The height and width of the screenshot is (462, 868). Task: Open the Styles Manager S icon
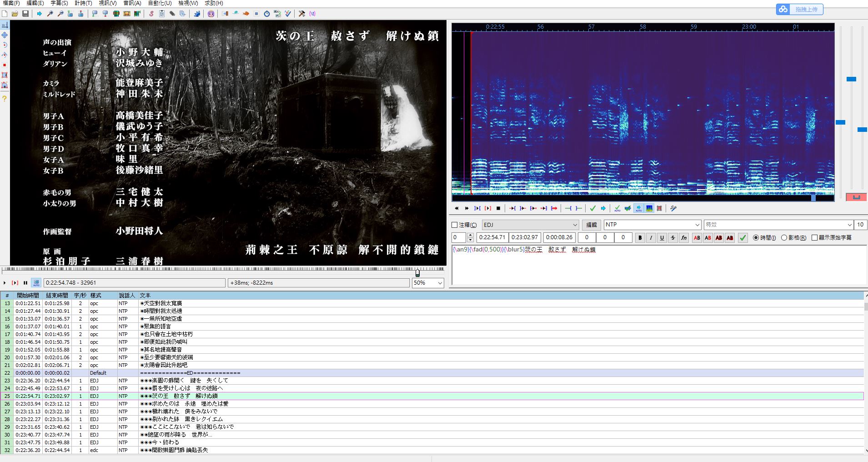pos(151,14)
